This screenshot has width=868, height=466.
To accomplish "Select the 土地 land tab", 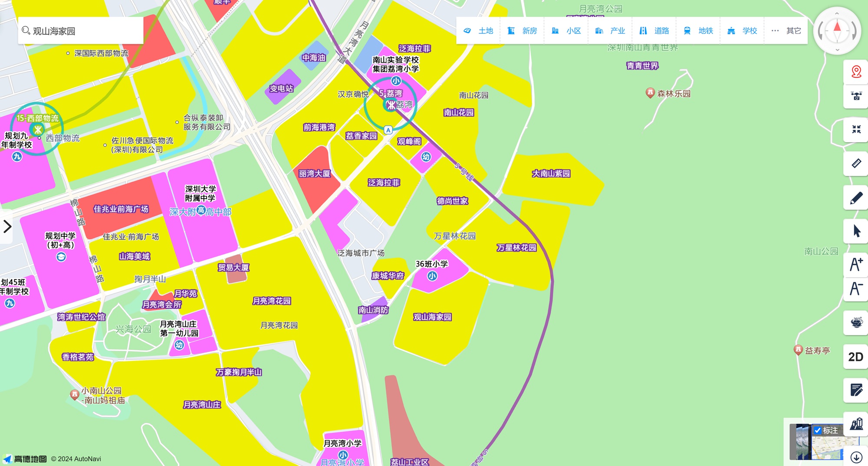I will [x=478, y=31].
